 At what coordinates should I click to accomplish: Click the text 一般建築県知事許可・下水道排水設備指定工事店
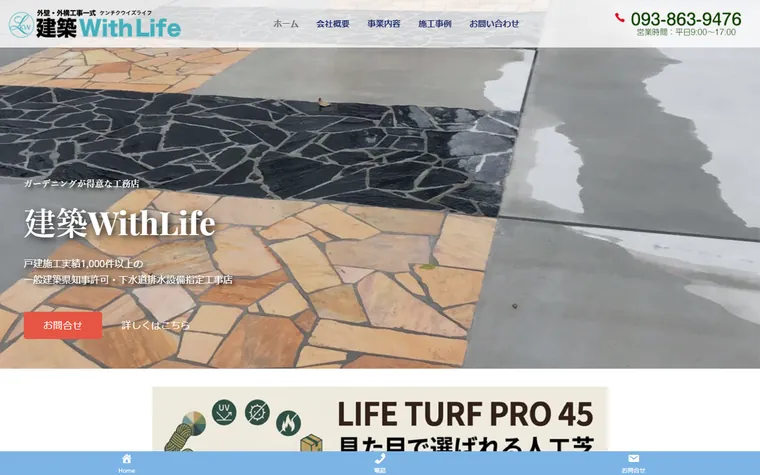point(128,280)
